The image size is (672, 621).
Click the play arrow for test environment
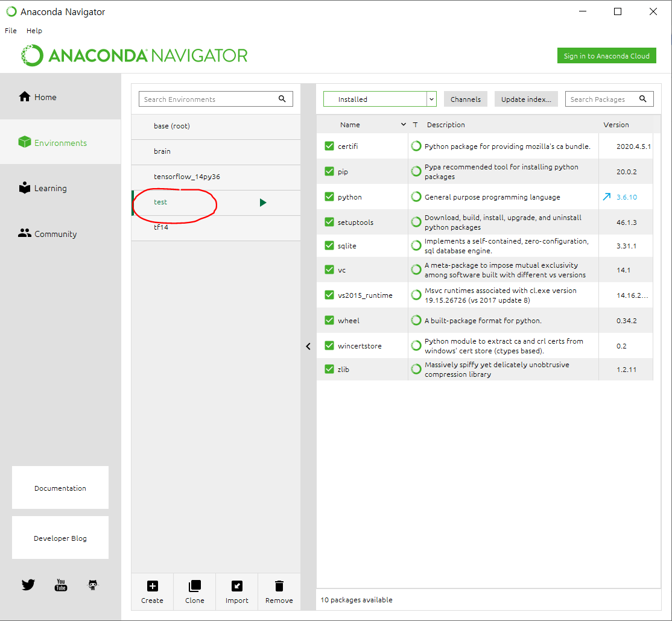click(x=263, y=203)
